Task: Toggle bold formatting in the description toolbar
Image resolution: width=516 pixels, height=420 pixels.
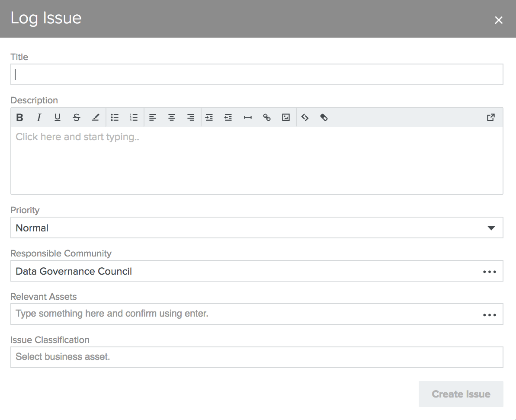Action: point(19,117)
